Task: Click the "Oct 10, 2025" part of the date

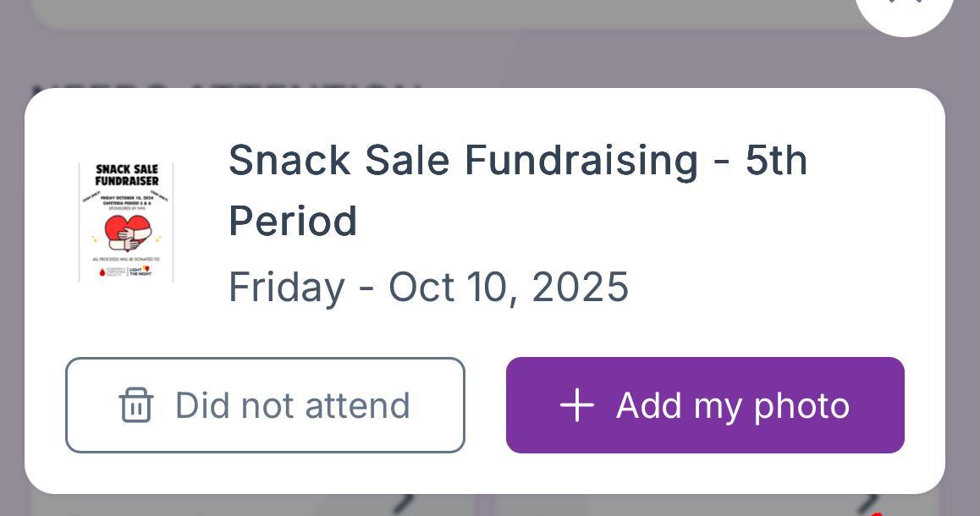Action: tap(508, 288)
